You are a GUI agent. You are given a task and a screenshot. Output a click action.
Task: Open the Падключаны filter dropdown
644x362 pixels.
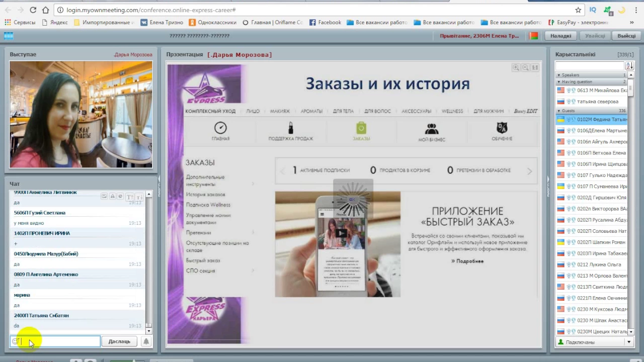(629, 342)
